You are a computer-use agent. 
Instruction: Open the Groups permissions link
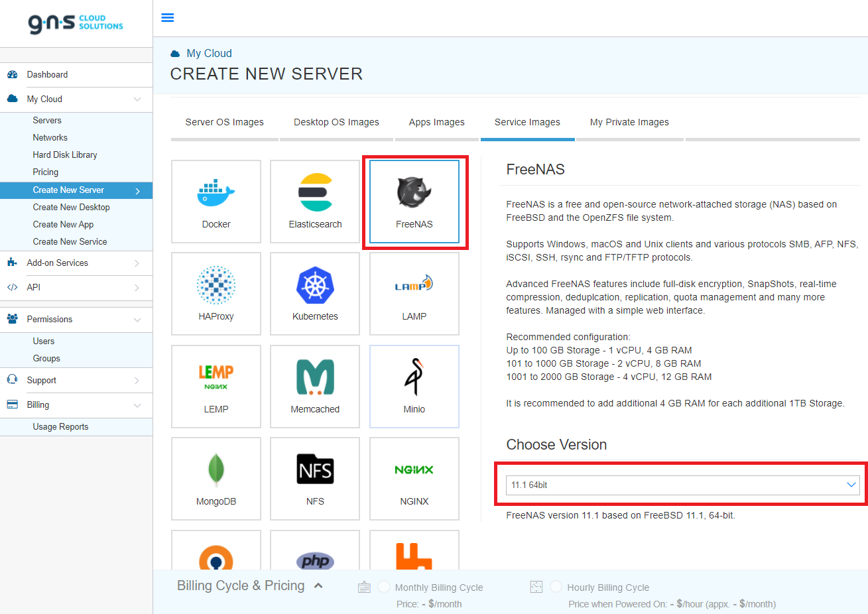[x=46, y=358]
